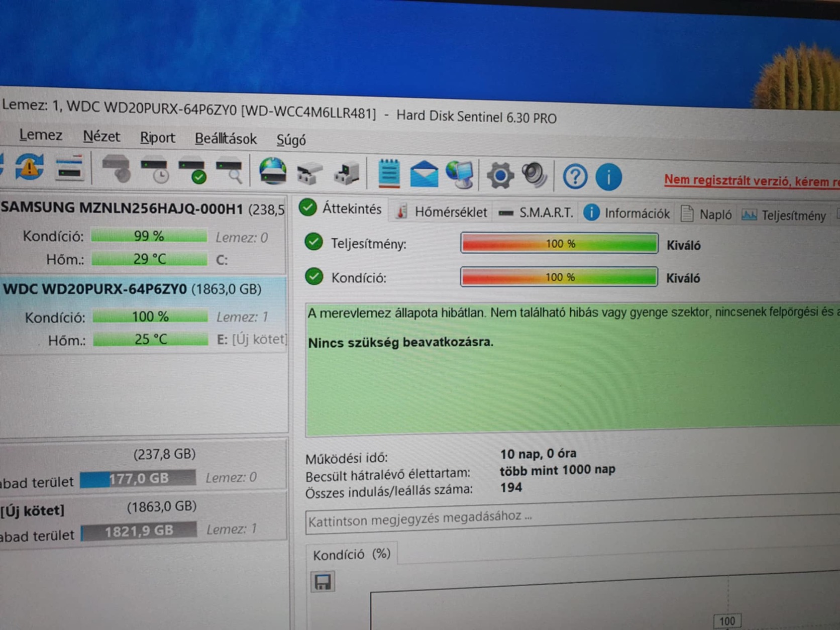Viewport: 840px width, 630px height.
Task: Click the refresh disks icon with warning sign
Action: click(x=30, y=166)
